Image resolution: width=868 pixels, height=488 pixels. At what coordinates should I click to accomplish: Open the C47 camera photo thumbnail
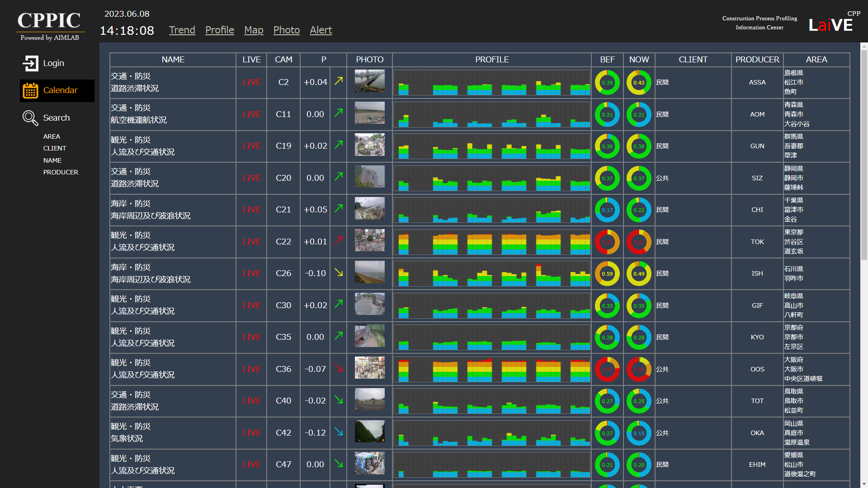point(369,463)
